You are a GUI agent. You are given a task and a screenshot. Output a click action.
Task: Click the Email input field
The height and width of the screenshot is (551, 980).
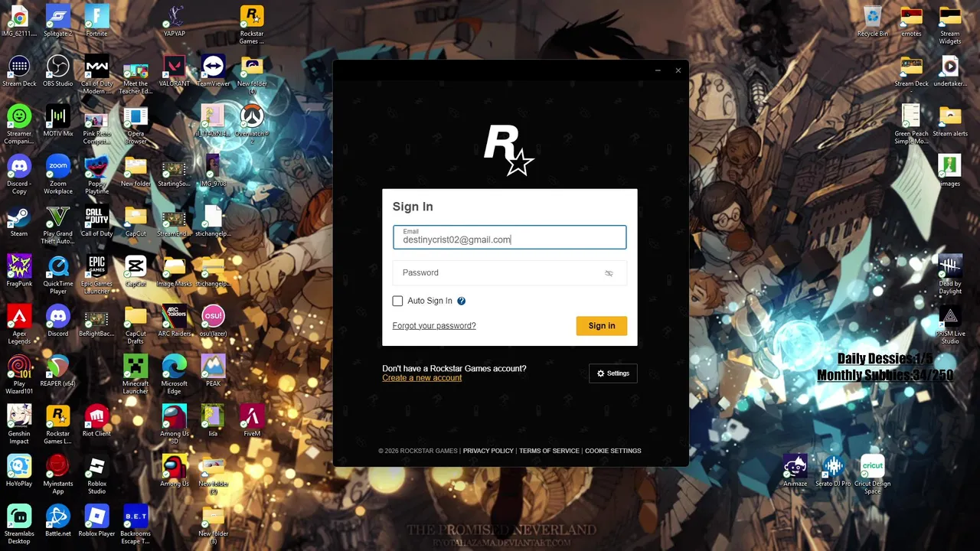pyautogui.click(x=509, y=237)
